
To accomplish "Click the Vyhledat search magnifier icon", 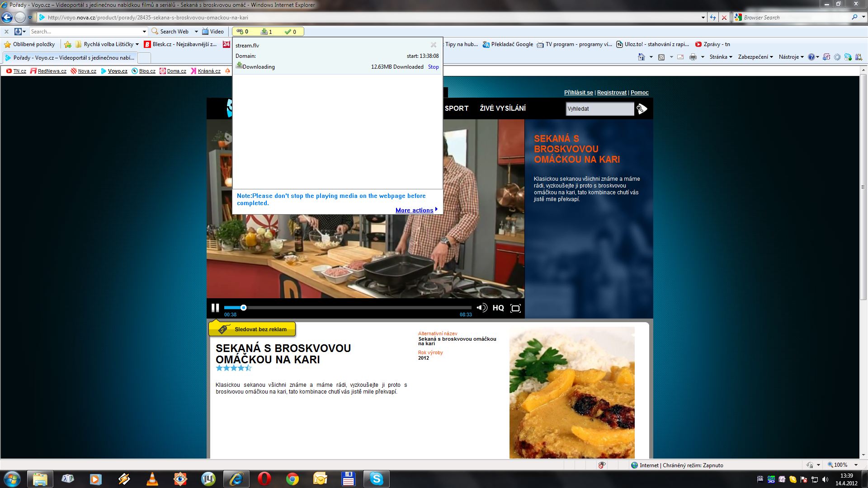I will (642, 108).
